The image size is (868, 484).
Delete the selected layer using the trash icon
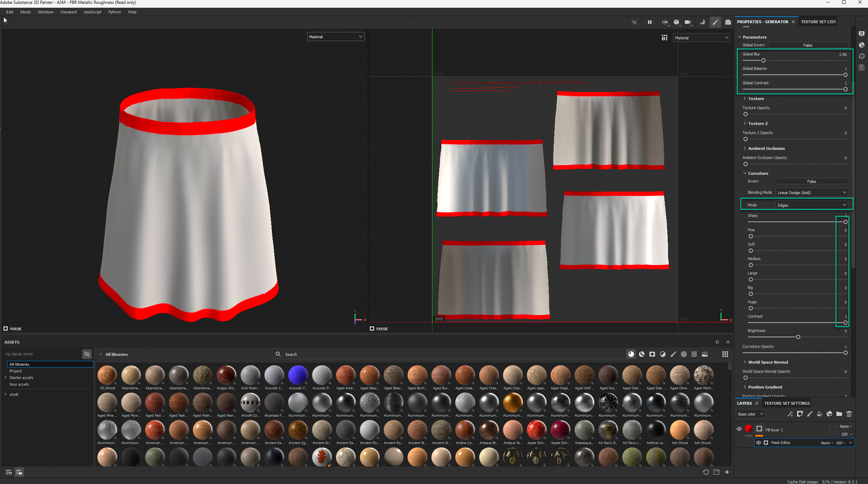point(849,414)
